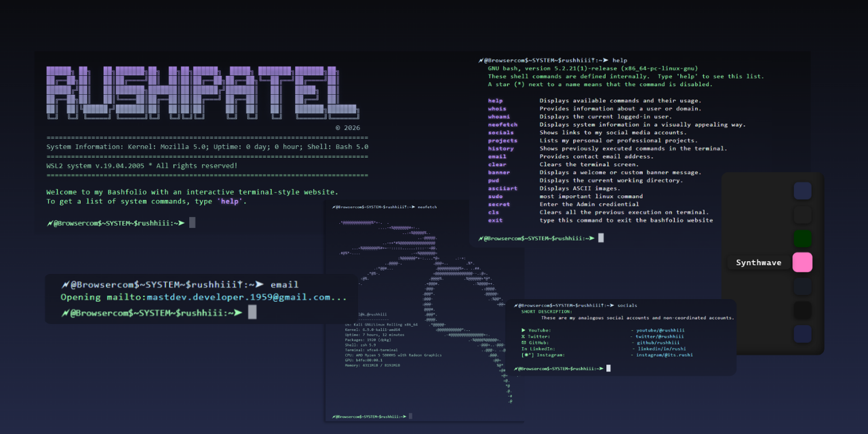Viewport: 868px width, 434px height.
Task: Open the youtube/@rushhiii link
Action: (x=660, y=330)
